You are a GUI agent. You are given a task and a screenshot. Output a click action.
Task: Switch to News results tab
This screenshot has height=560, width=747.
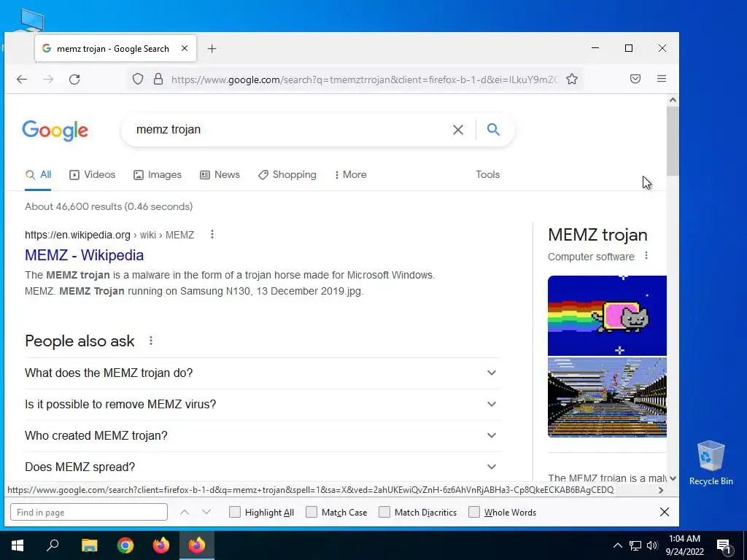(x=220, y=175)
